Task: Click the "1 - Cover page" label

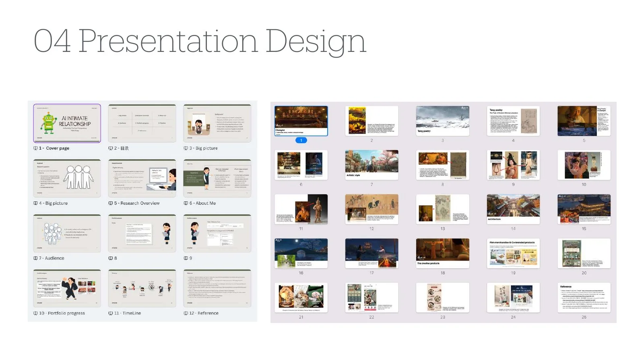Action: (54, 148)
